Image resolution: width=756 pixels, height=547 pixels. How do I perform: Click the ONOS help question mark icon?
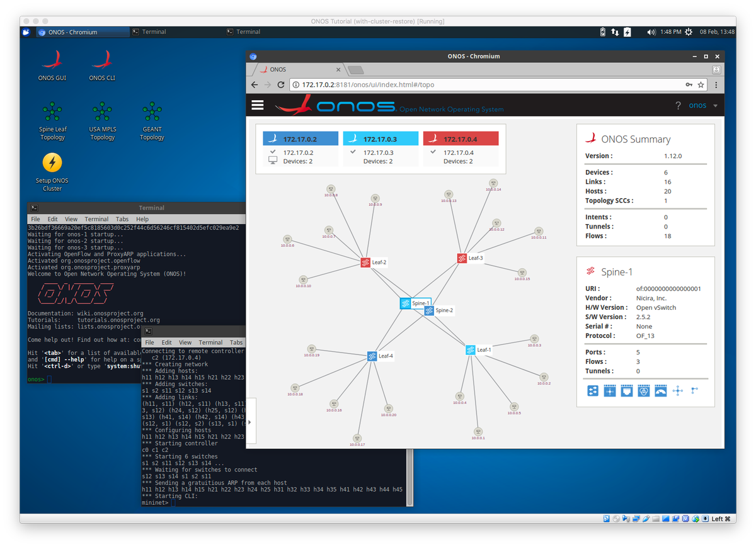[678, 106]
